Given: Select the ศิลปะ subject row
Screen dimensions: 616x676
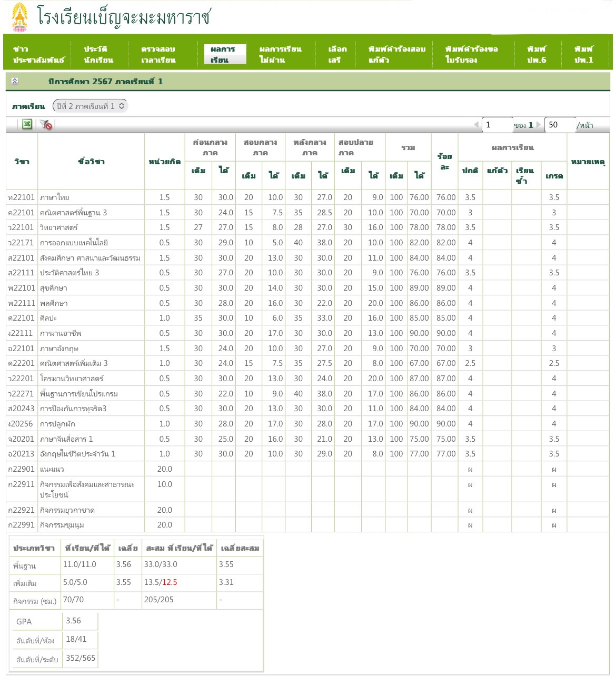Looking at the screenshot, I should (x=307, y=318).
